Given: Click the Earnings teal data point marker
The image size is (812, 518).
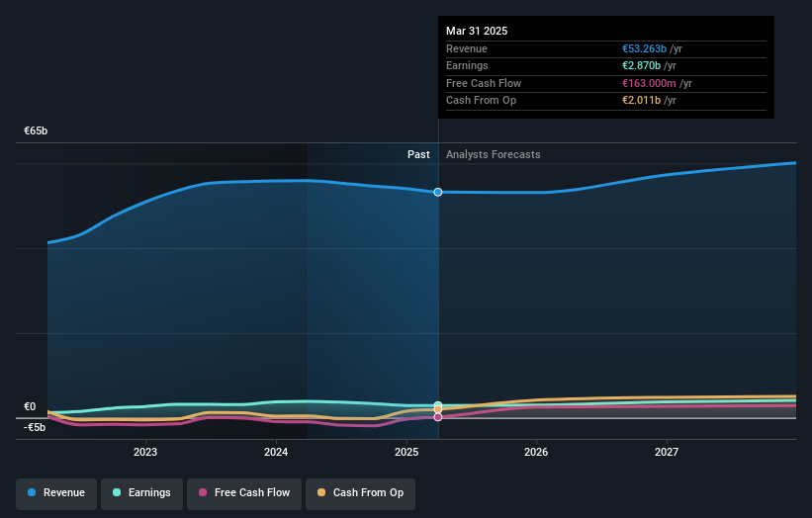Looking at the screenshot, I should (438, 405).
